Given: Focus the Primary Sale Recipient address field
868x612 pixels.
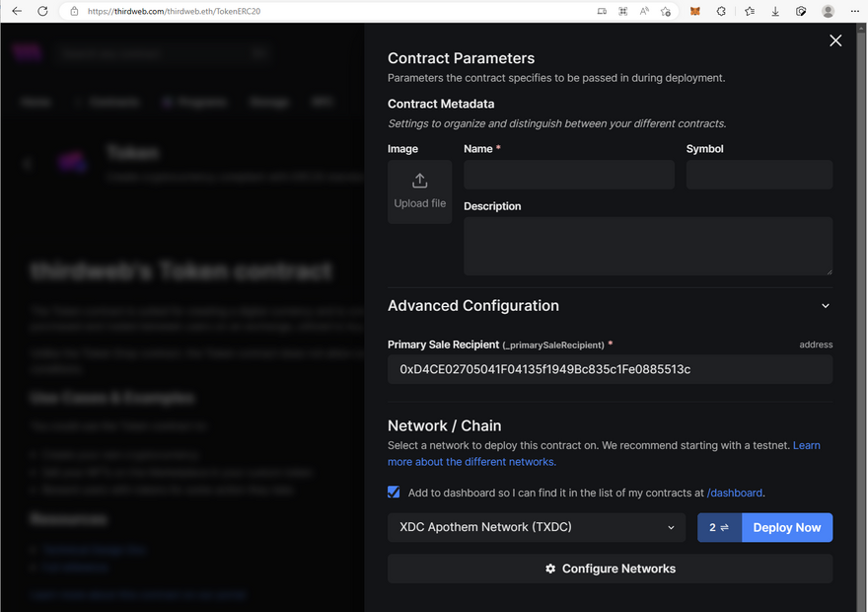Looking at the screenshot, I should pyautogui.click(x=610, y=369).
